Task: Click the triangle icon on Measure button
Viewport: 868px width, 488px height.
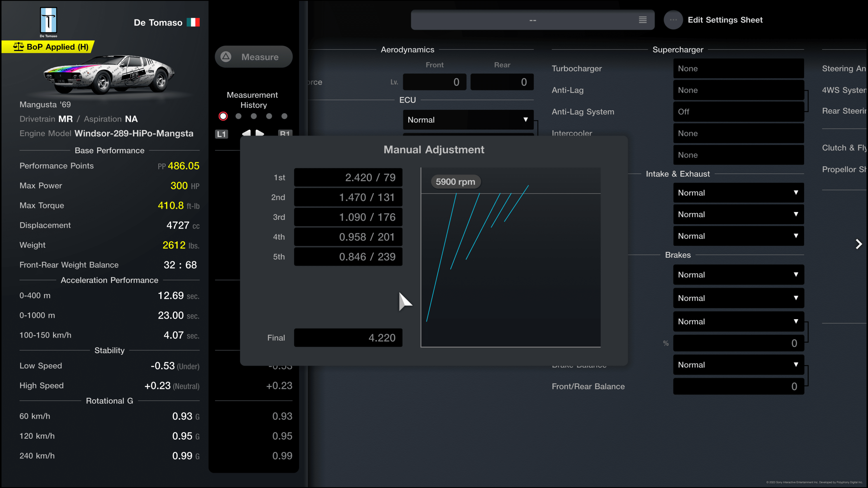Action: click(x=226, y=56)
